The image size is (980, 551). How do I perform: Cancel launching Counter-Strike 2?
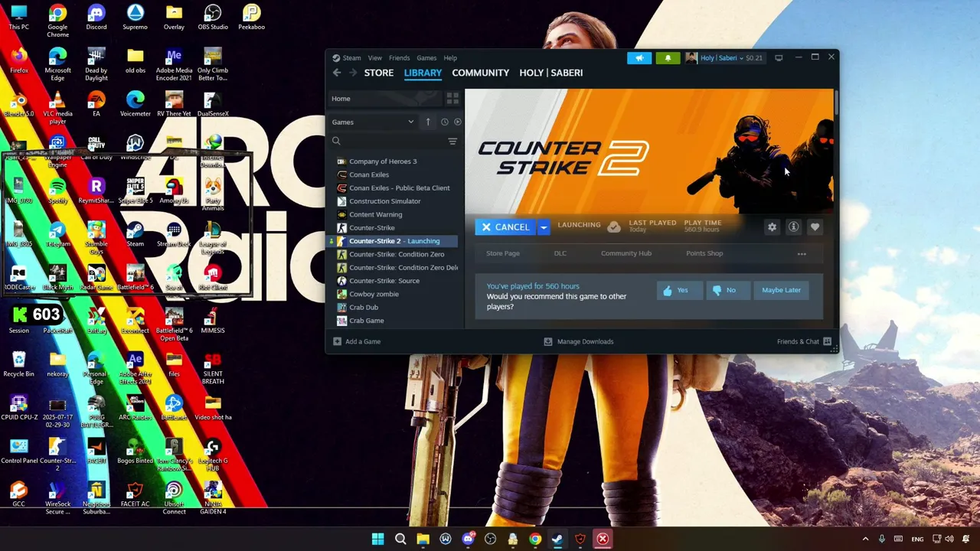coord(505,227)
